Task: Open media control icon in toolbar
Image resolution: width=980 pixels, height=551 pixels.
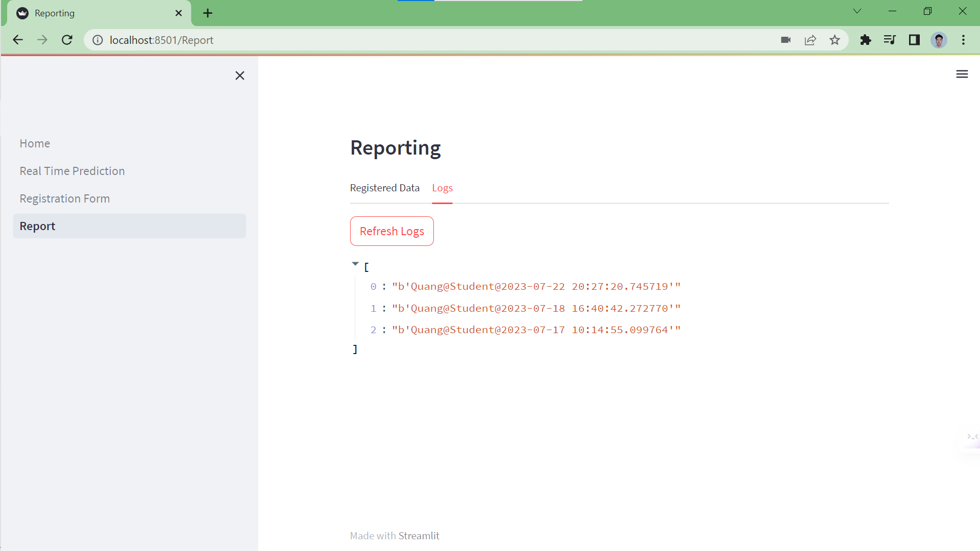Action: pos(890,40)
